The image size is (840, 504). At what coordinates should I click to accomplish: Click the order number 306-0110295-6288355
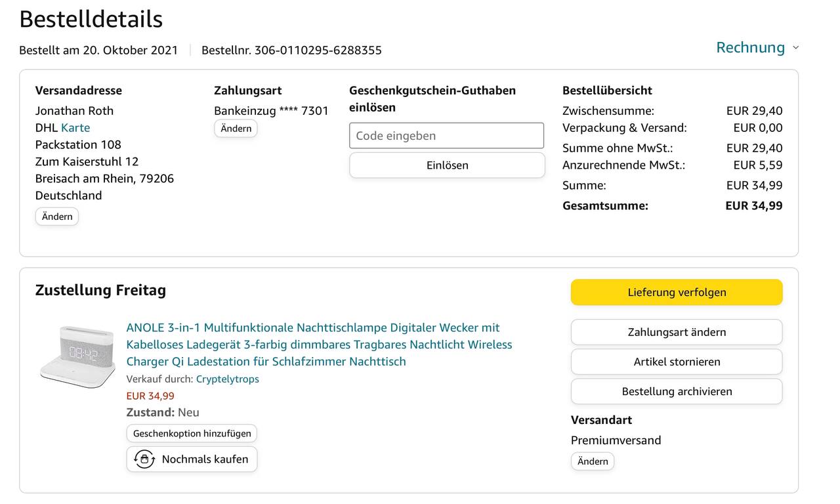tap(318, 50)
